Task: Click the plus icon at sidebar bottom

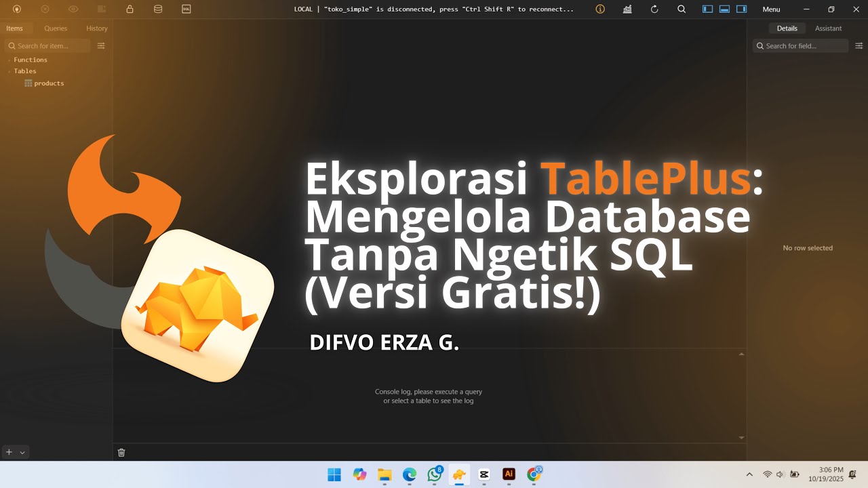Action: coord(9,451)
